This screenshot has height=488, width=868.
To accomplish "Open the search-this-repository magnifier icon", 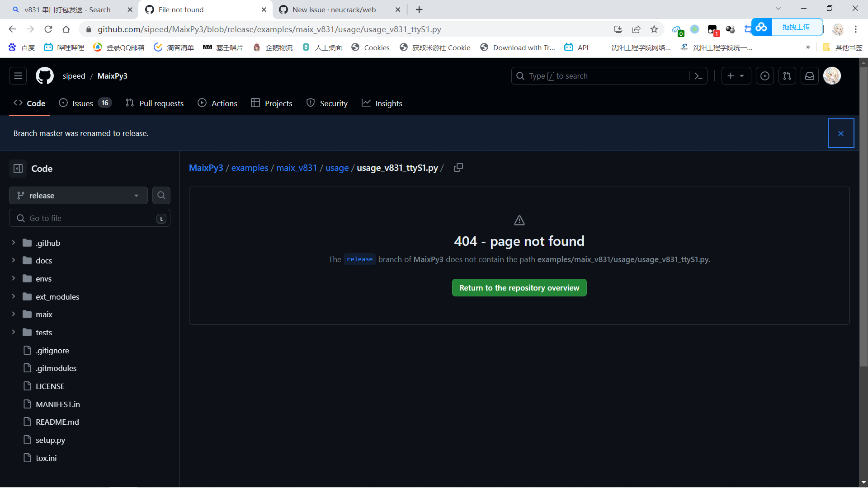I will pyautogui.click(x=161, y=195).
